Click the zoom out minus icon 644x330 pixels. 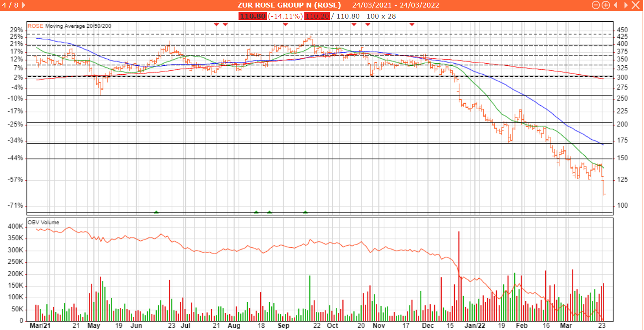(x=595, y=5)
